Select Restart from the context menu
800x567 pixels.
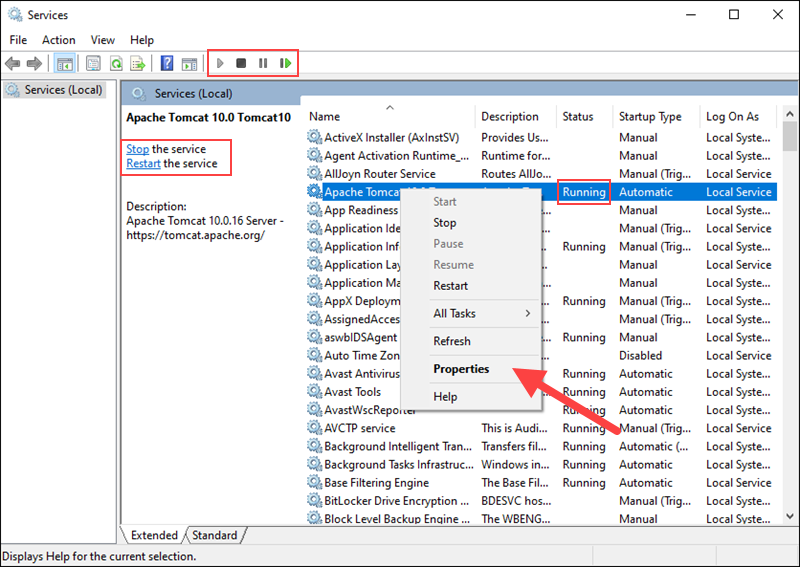(450, 286)
